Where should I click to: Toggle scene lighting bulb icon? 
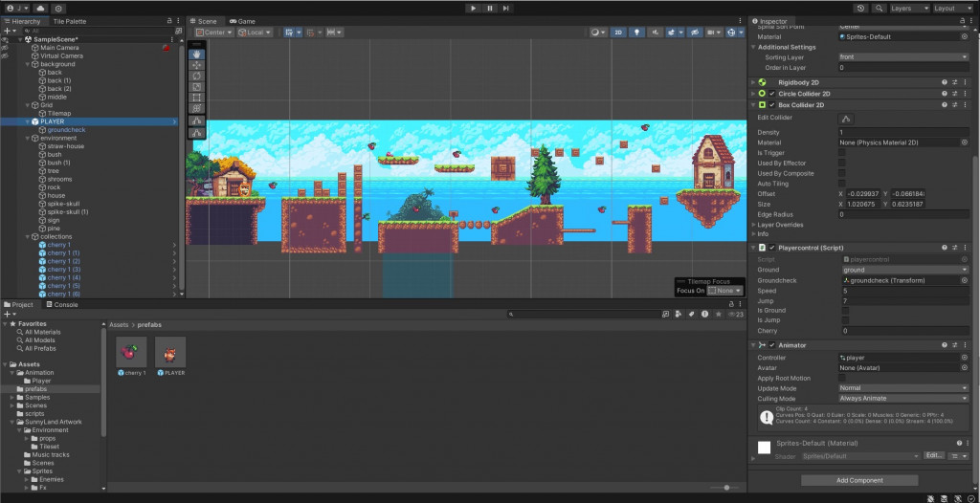[636, 33]
